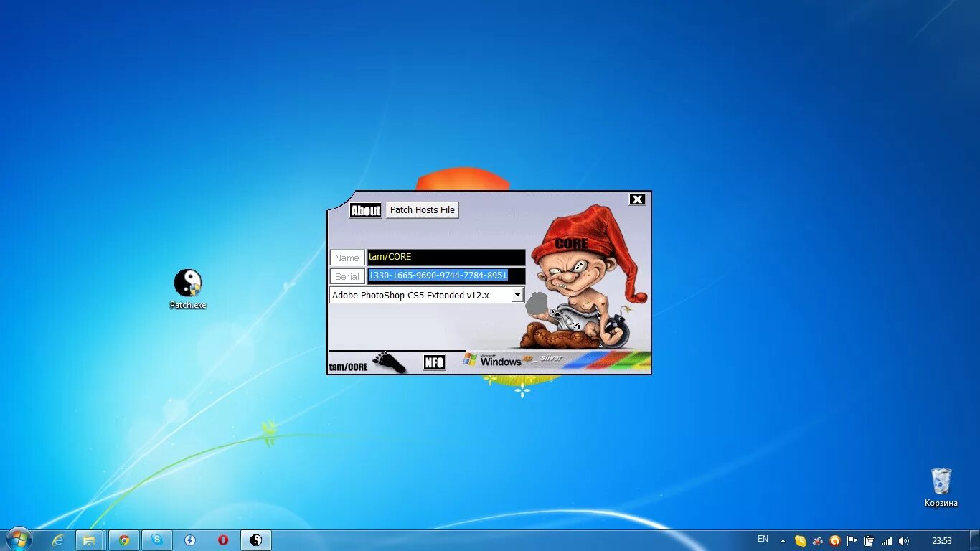Click the power plug battery tray icon

(x=870, y=541)
